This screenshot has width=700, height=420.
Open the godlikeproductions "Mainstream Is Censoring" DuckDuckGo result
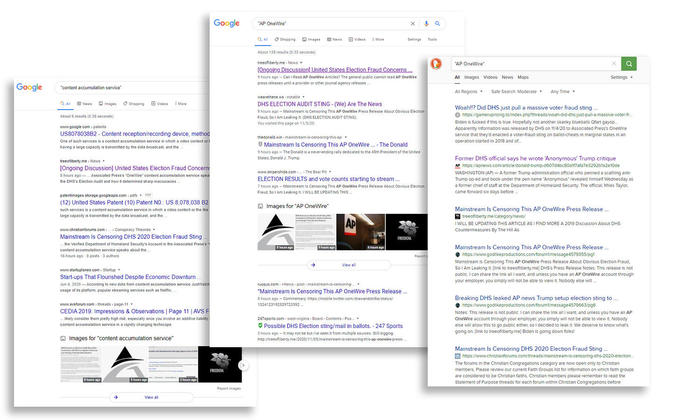coord(531,247)
